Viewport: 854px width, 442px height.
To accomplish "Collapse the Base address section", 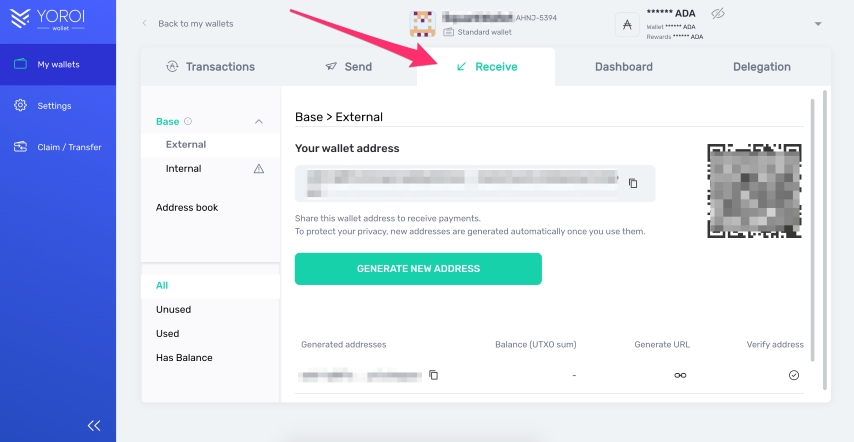I will tap(259, 122).
